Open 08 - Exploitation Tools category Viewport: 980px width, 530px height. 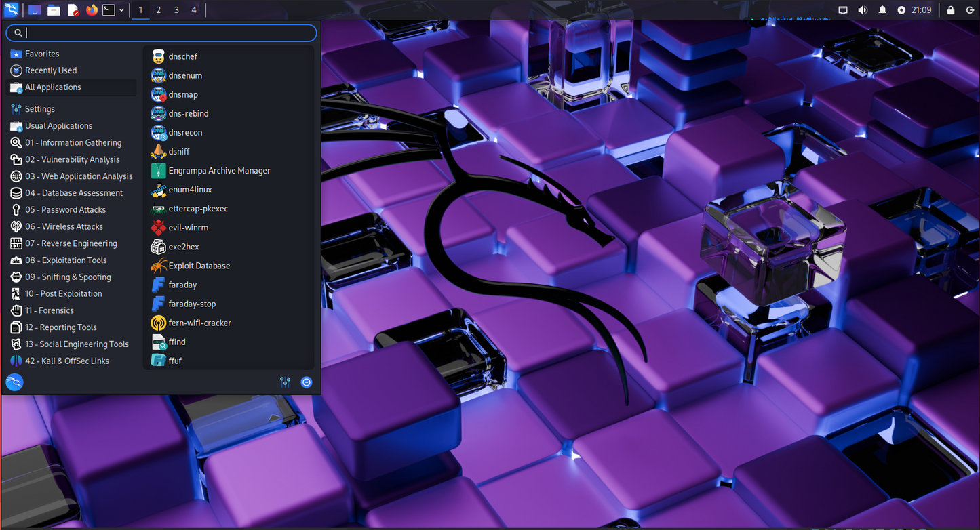[x=71, y=260]
